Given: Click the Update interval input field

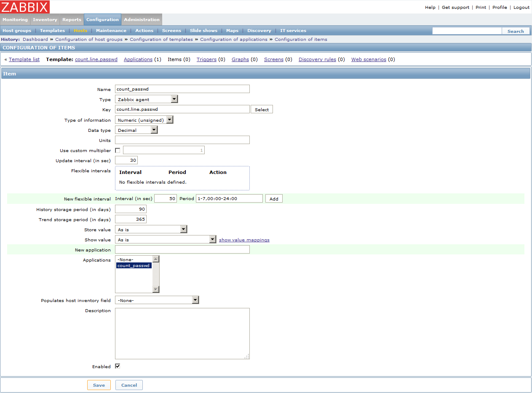Looking at the screenshot, I should point(126,160).
